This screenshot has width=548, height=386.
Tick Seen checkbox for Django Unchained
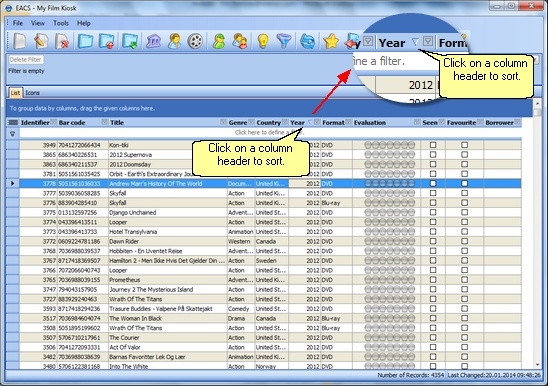433,212
